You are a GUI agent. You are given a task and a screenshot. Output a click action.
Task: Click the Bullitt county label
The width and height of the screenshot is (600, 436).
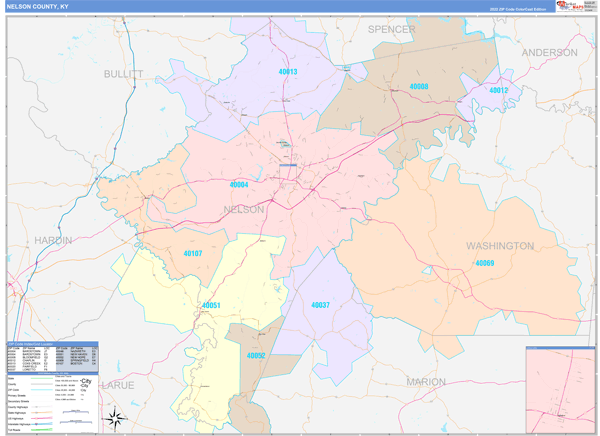click(x=124, y=74)
